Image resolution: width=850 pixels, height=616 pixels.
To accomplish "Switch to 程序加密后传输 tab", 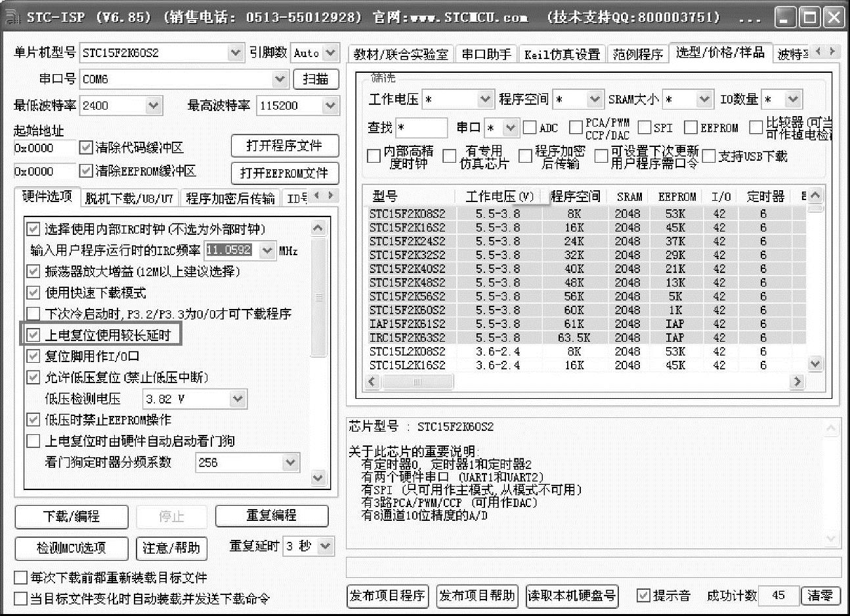I will [x=230, y=198].
